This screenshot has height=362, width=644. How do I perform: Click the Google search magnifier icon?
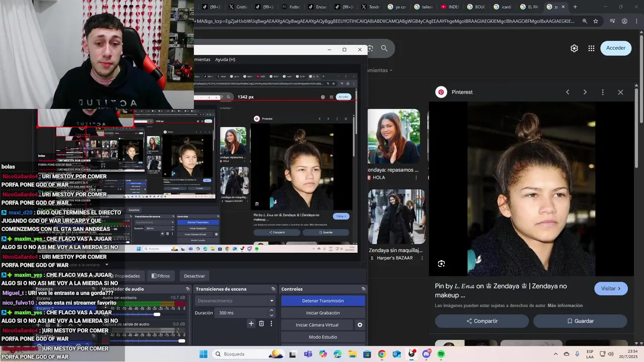384,48
